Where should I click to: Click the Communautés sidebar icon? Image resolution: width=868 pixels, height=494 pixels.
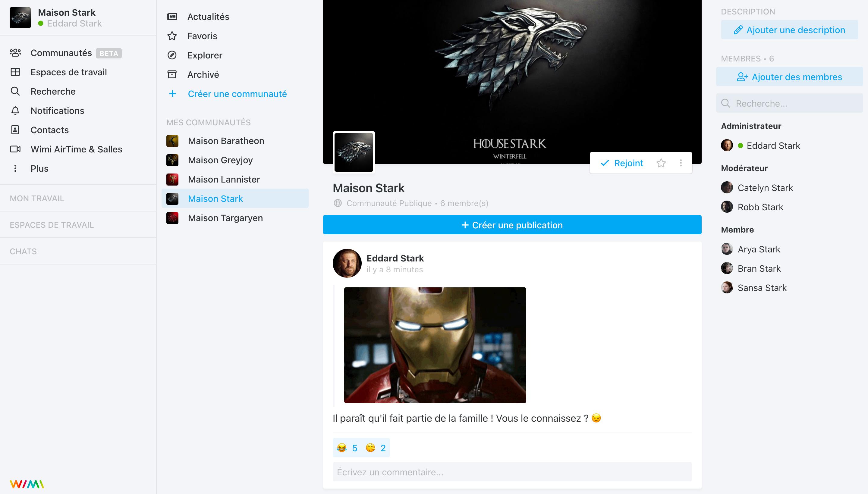[16, 53]
